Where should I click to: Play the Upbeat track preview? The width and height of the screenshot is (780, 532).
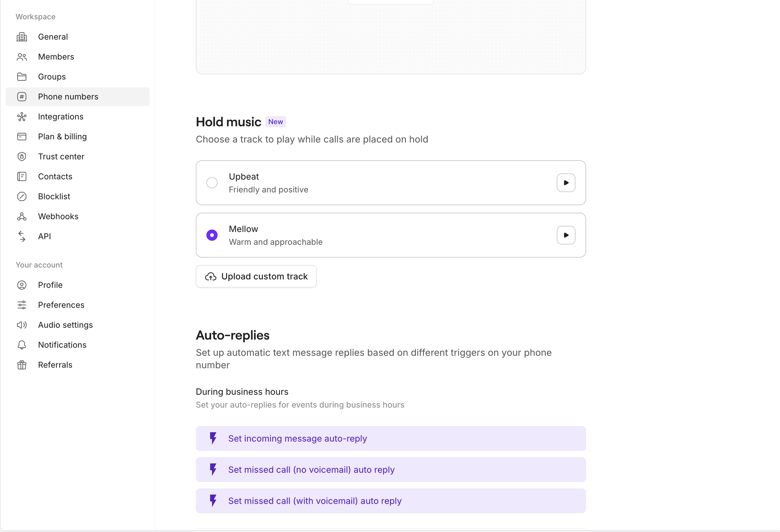(566, 183)
